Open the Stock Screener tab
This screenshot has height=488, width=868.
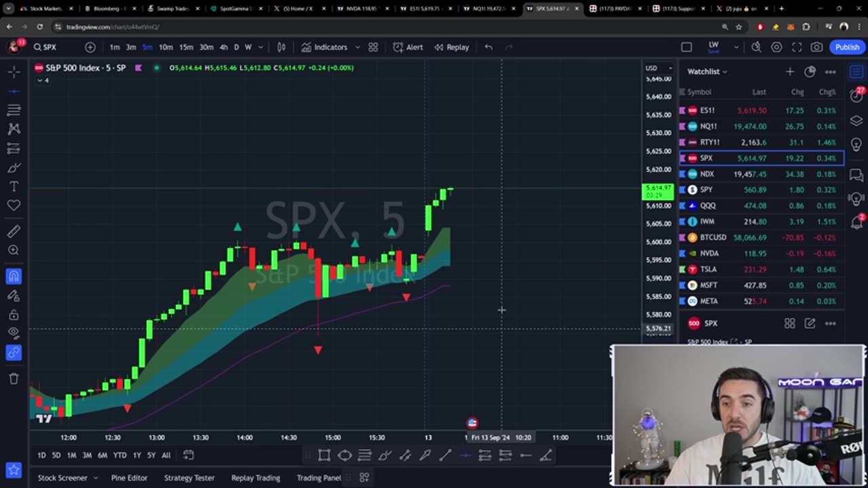click(62, 478)
